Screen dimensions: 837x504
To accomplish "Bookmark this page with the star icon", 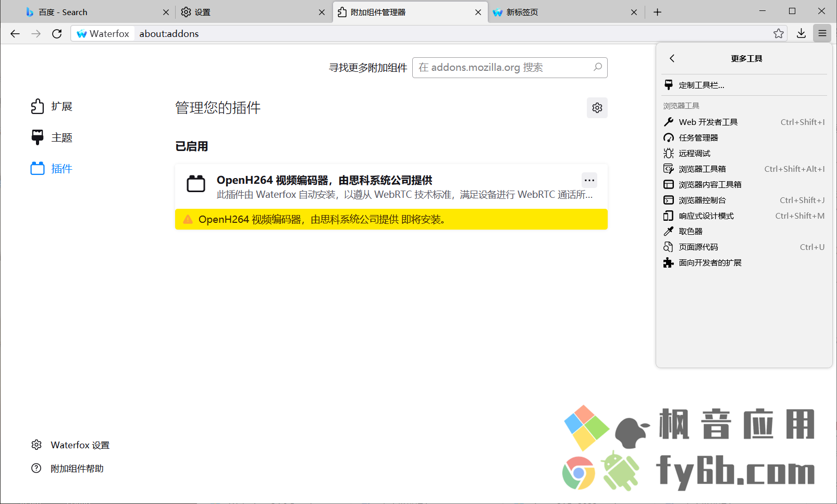I will (x=779, y=34).
